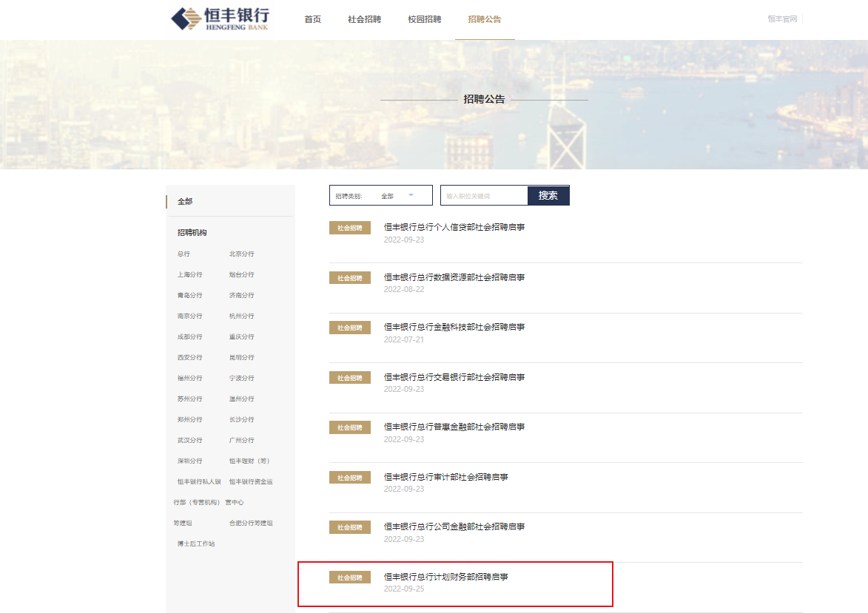The height and width of the screenshot is (613, 868).
Task: Click 社会招聘 tag beside 审计部 posting
Action: click(350, 478)
